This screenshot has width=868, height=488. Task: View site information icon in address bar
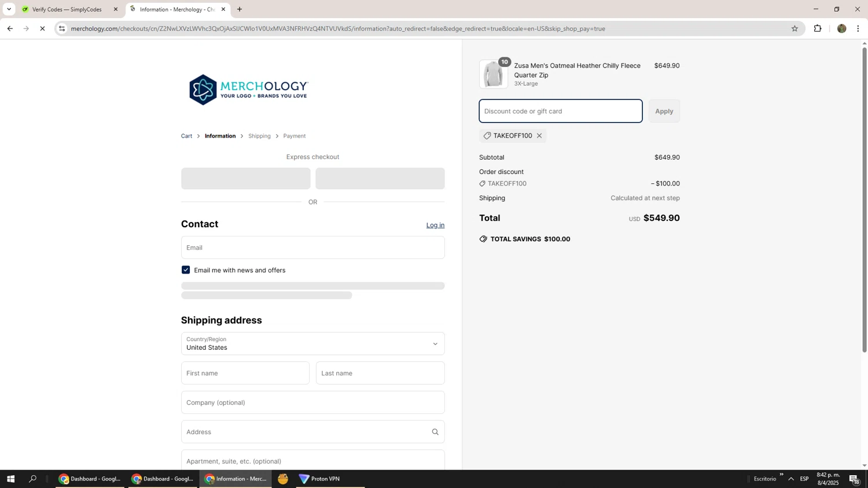click(x=62, y=28)
